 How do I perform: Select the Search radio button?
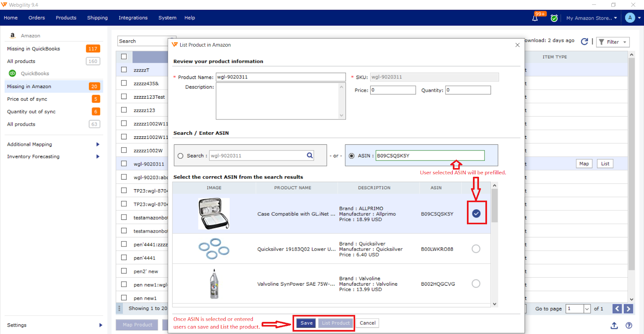(x=180, y=156)
